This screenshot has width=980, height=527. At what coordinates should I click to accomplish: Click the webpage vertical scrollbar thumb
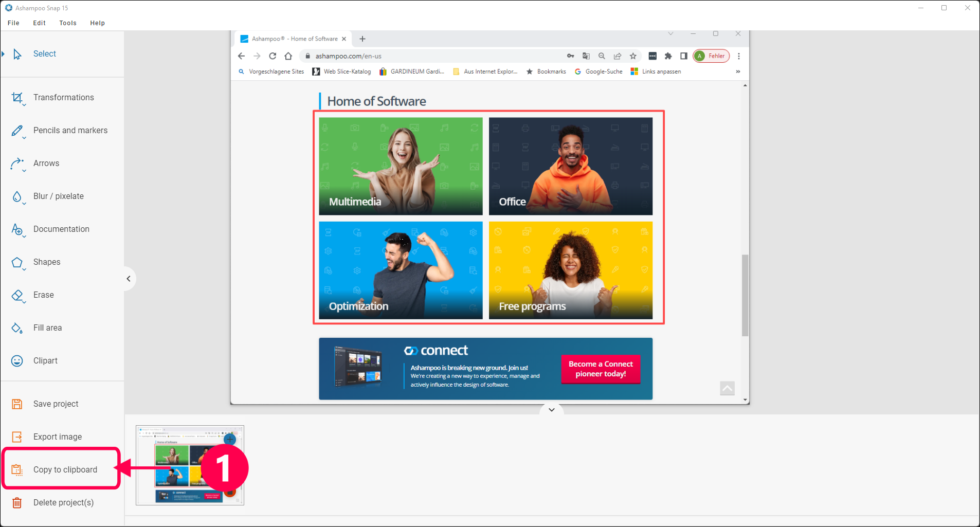[745, 295]
